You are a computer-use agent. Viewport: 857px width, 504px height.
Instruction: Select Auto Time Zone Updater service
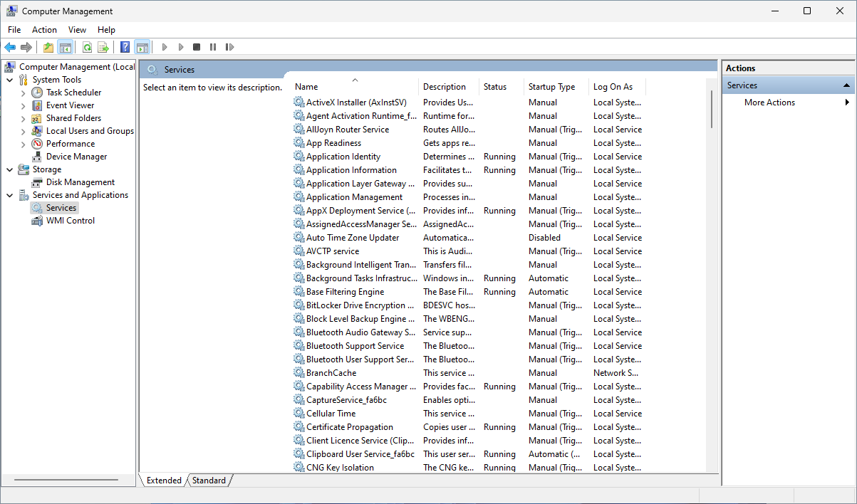tap(468, 238)
